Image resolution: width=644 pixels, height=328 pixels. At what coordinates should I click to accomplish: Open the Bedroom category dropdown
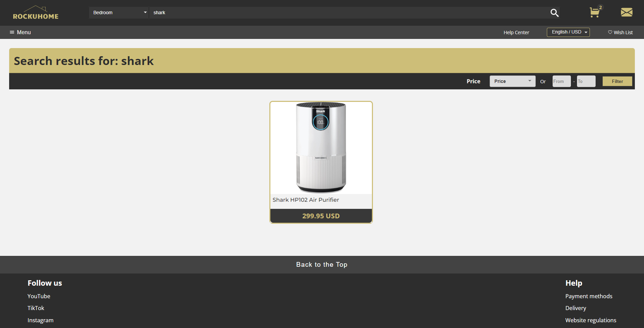pos(119,13)
